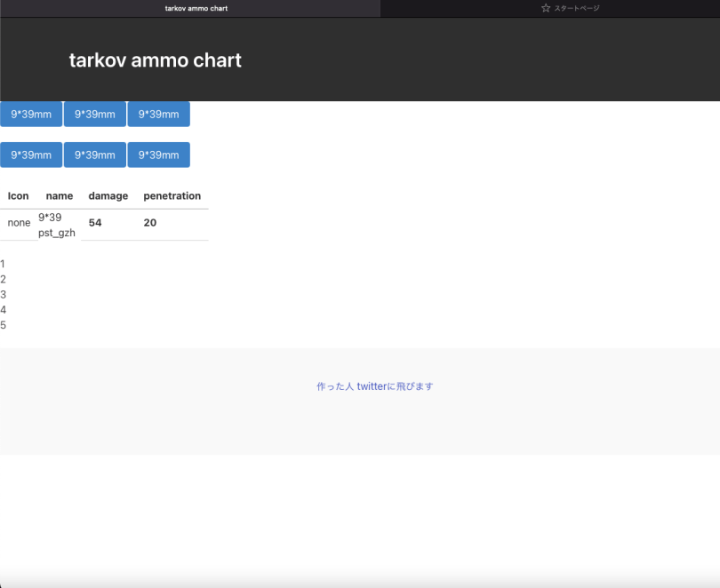The image size is (720, 588).
Task: Switch to the tarkov ammo chart browser tab
Action: point(190,8)
